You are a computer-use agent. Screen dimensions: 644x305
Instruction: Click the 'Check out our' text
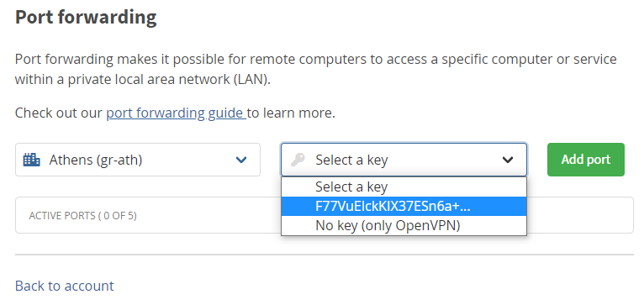(58, 113)
